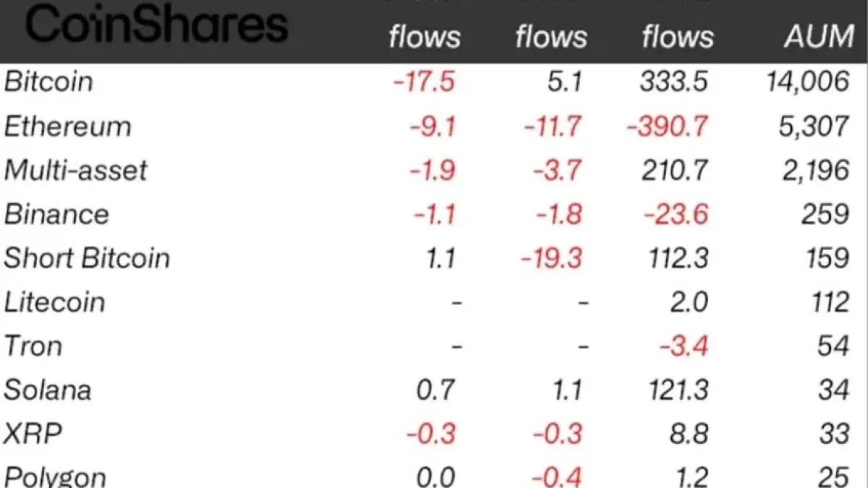Select the Short Bitcoin row label

click(87, 259)
